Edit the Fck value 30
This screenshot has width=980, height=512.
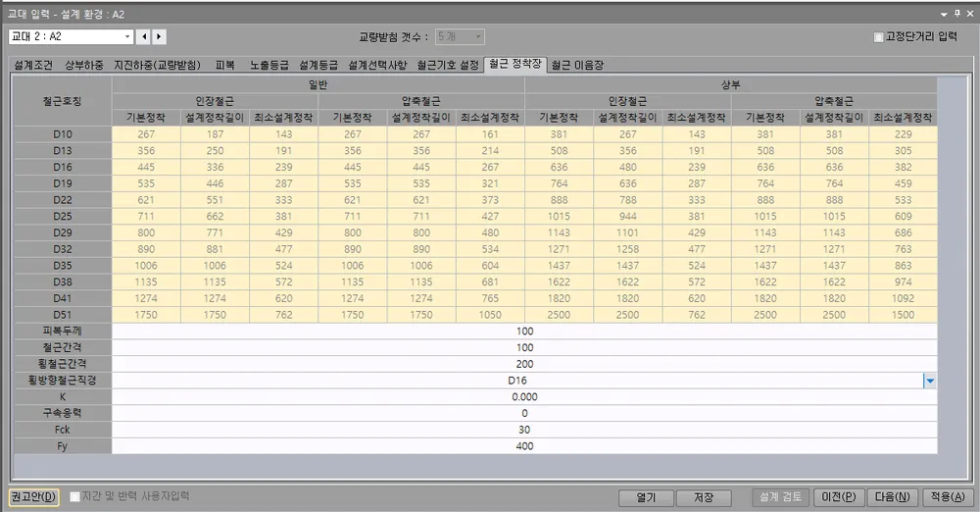point(524,430)
